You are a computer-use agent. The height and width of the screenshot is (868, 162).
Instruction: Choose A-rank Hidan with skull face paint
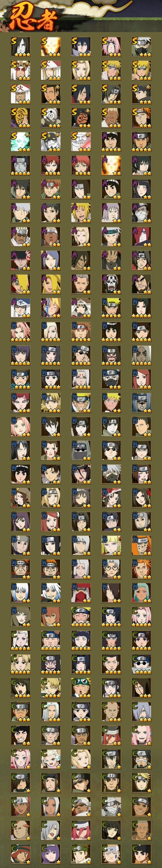click(111, 284)
